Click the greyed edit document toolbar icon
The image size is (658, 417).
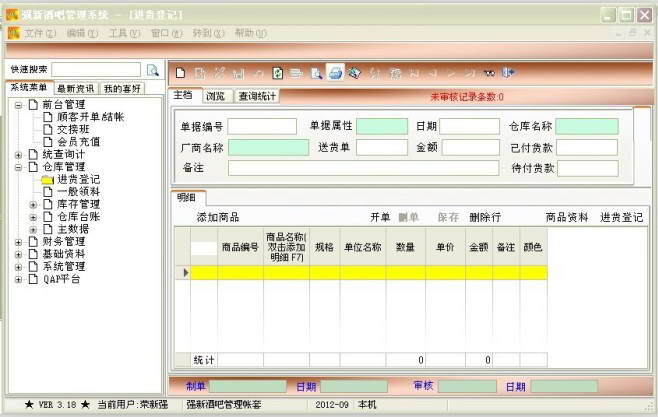point(200,73)
